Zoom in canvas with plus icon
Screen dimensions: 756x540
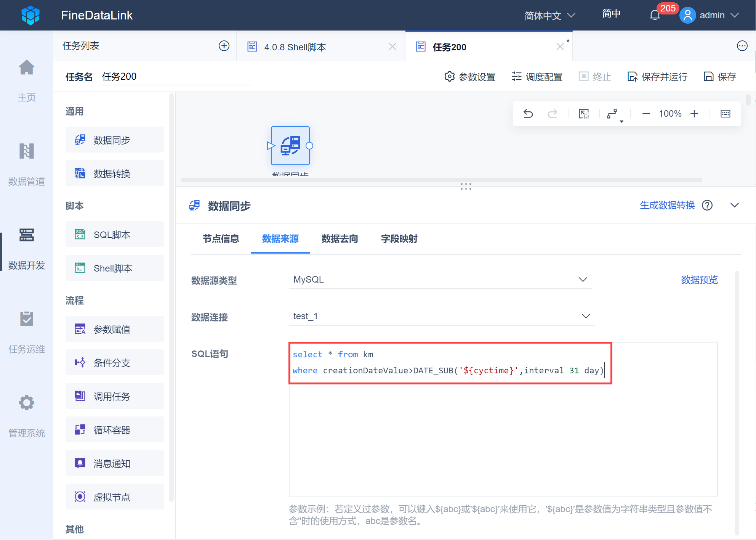(x=694, y=114)
